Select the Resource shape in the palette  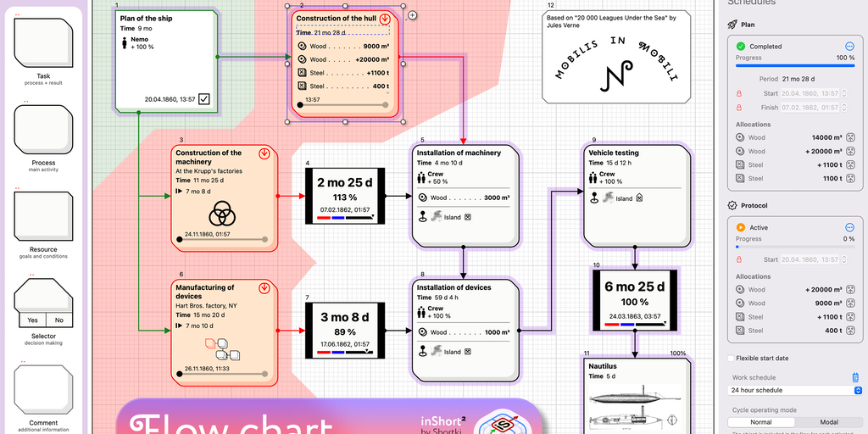click(43, 216)
